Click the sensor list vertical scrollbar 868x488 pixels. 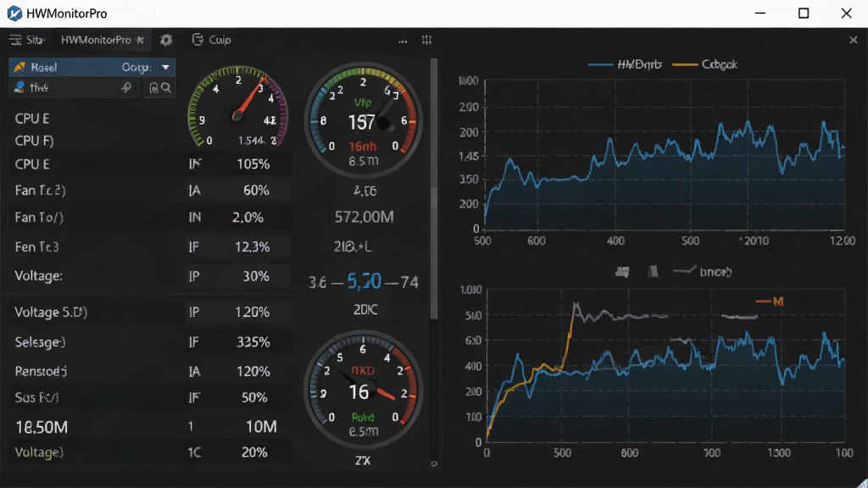pos(434,188)
